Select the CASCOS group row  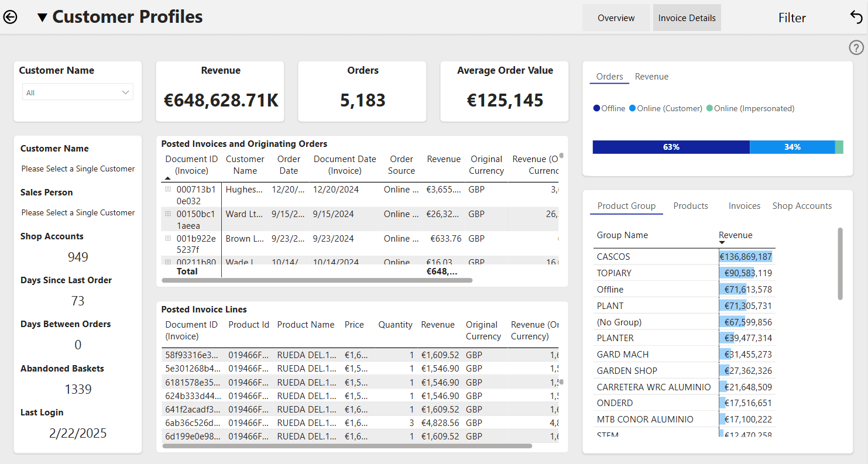coord(684,256)
